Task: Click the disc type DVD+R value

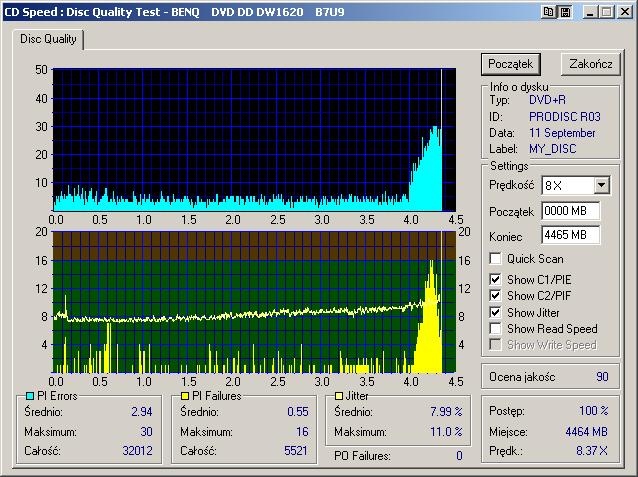Action: (x=547, y=100)
